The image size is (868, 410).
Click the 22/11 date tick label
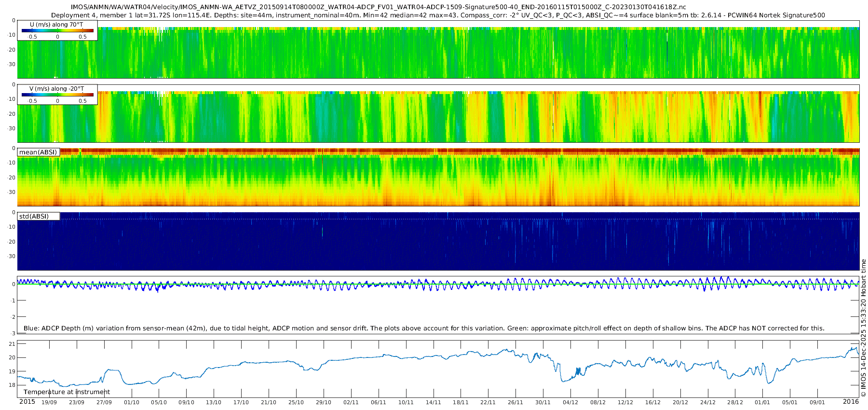(488, 403)
